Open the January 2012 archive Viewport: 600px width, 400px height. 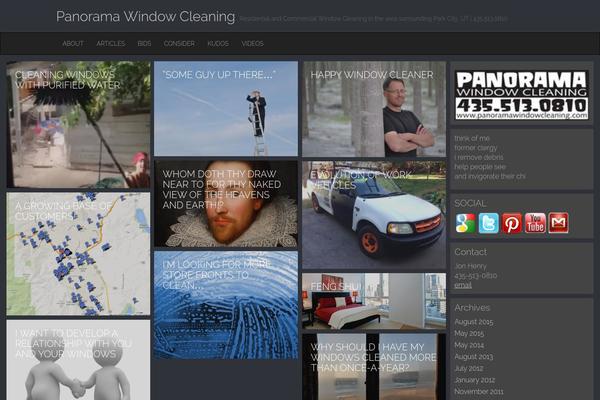tap(474, 380)
